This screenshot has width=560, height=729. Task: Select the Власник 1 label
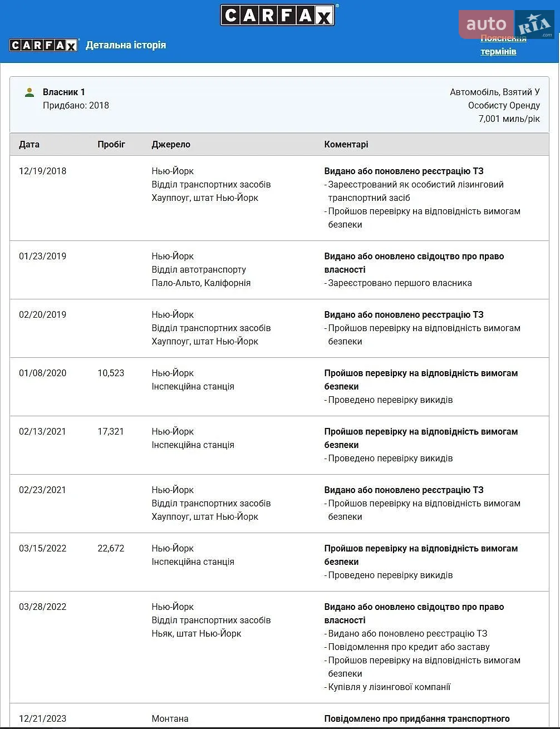coord(64,92)
